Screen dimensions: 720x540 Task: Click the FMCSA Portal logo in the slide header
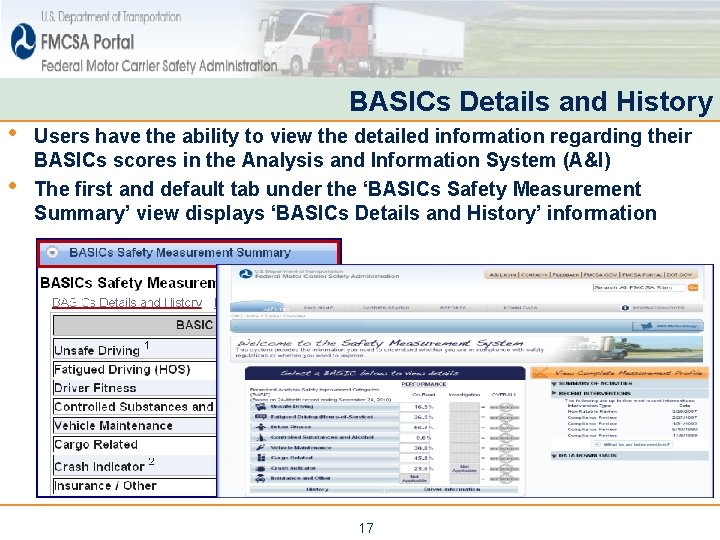23,42
